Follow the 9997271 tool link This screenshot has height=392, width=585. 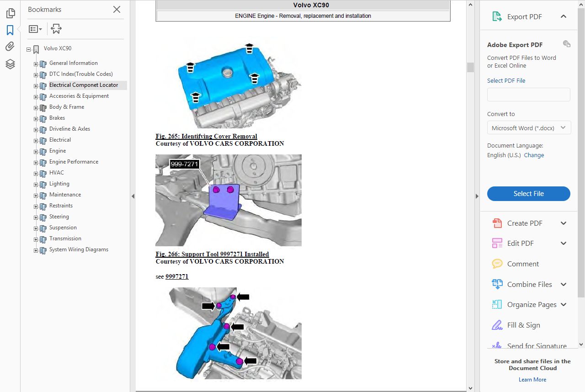[177, 276]
